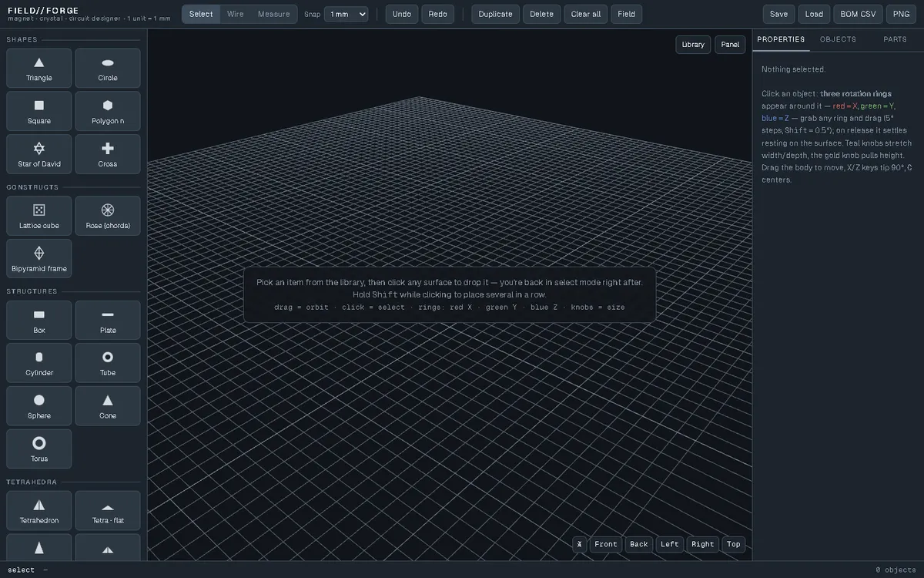Pick the Circle shape
Screen dimensions: 924x578
click(x=108, y=69)
